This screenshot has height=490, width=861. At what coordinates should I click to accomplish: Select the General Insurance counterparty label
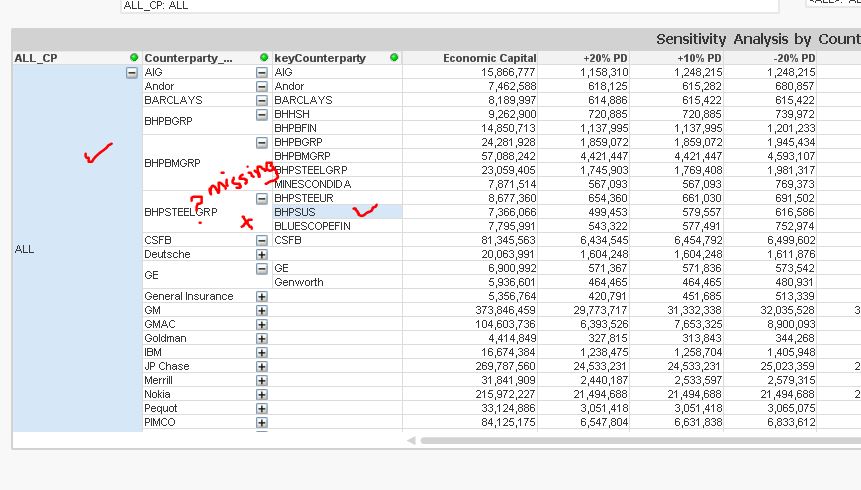189,296
